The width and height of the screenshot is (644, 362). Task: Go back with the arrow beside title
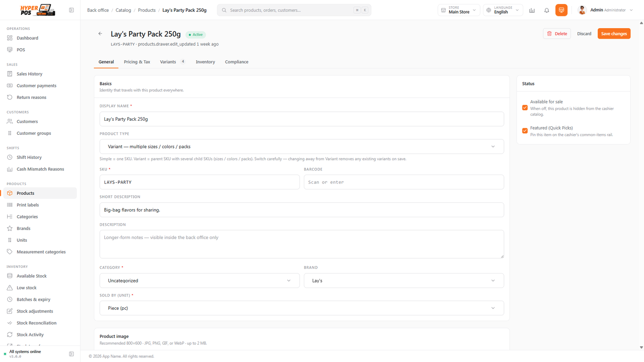(x=100, y=34)
